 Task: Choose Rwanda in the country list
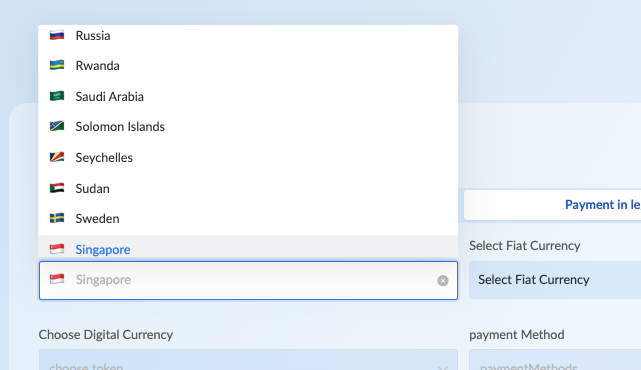point(248,66)
